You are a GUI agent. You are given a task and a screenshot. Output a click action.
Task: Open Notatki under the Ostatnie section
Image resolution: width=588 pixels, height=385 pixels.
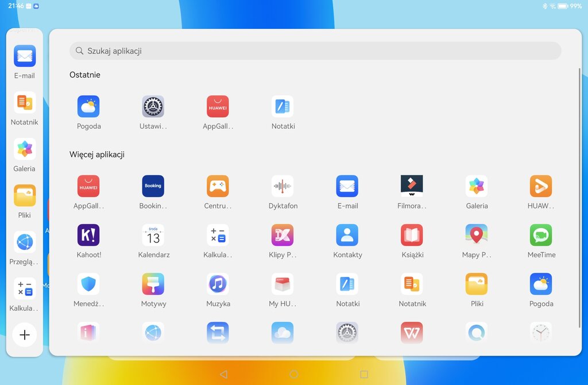tap(283, 106)
